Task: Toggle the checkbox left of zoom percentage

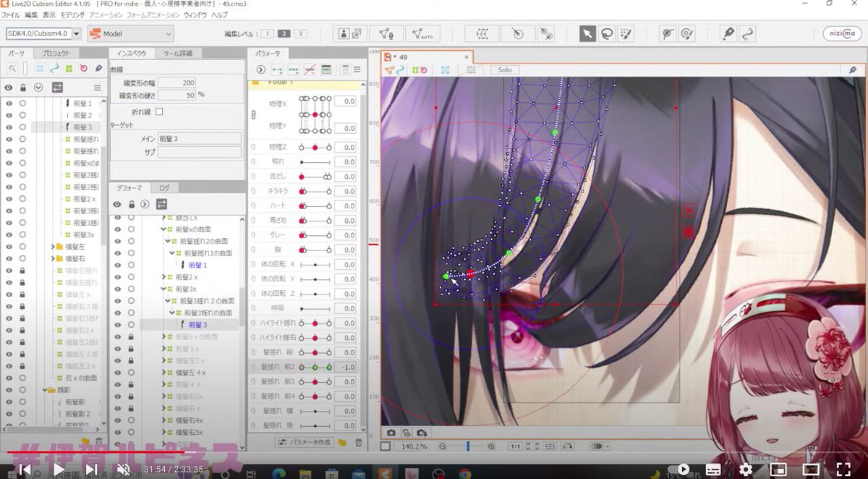Action: pos(386,446)
